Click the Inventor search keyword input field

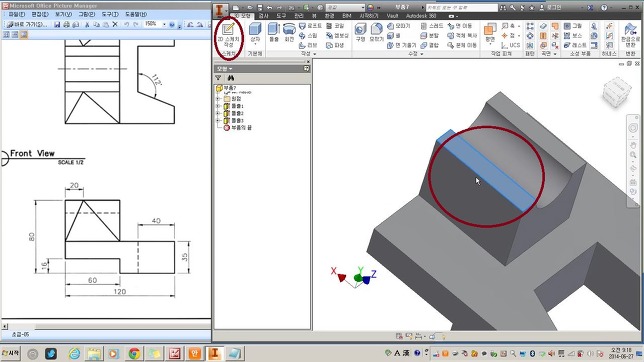click(x=462, y=8)
